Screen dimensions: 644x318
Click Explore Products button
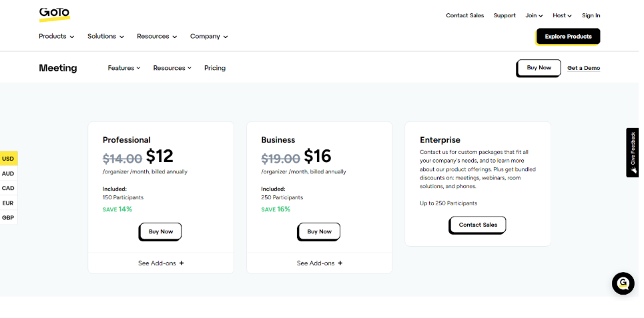click(x=568, y=37)
